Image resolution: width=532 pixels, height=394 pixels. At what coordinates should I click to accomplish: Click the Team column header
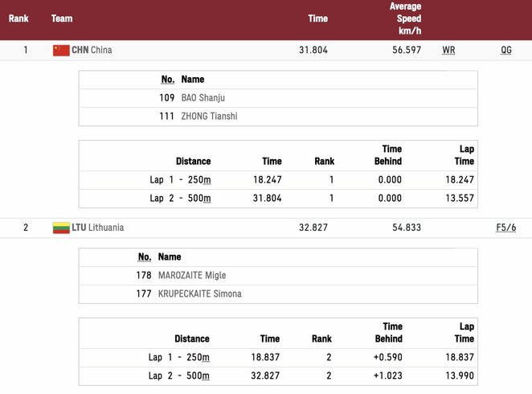pyautogui.click(x=62, y=18)
